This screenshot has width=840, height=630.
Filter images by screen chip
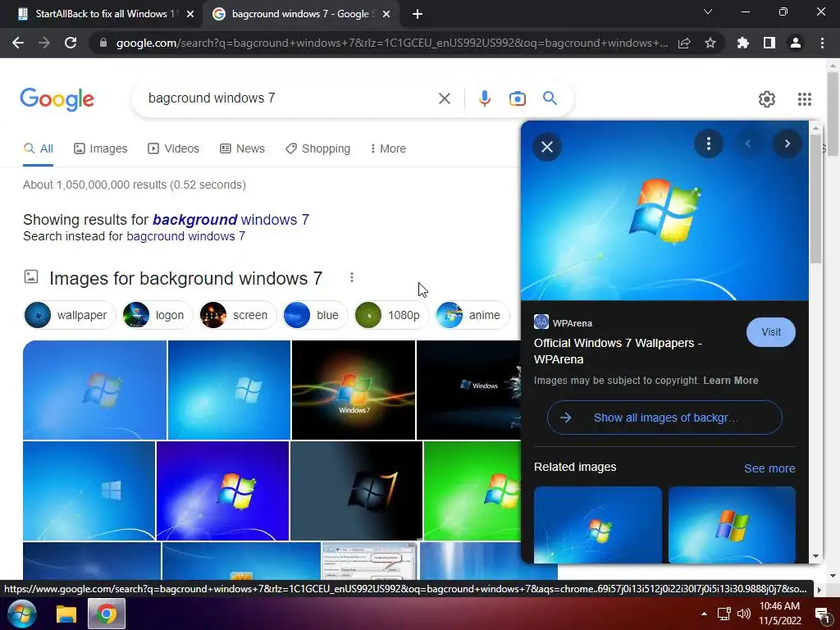tap(238, 315)
